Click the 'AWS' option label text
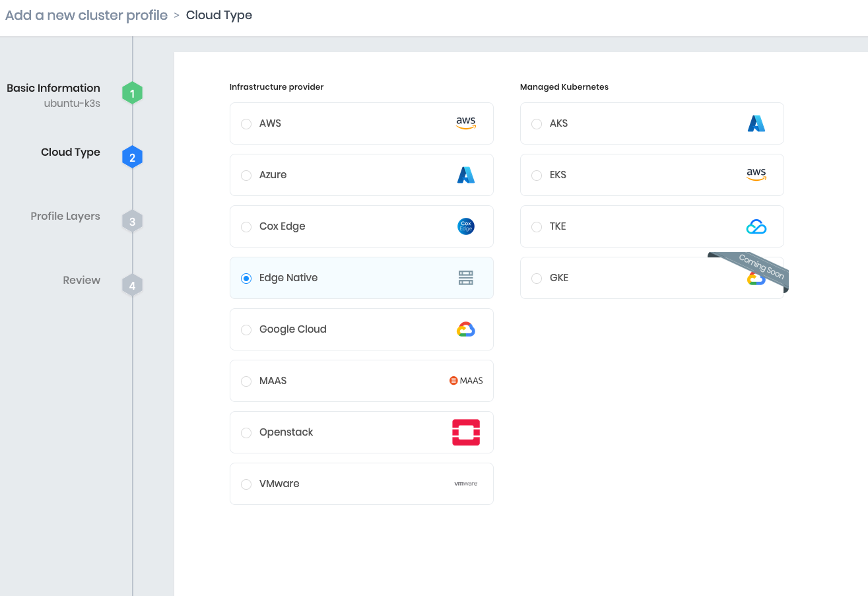 (x=271, y=123)
